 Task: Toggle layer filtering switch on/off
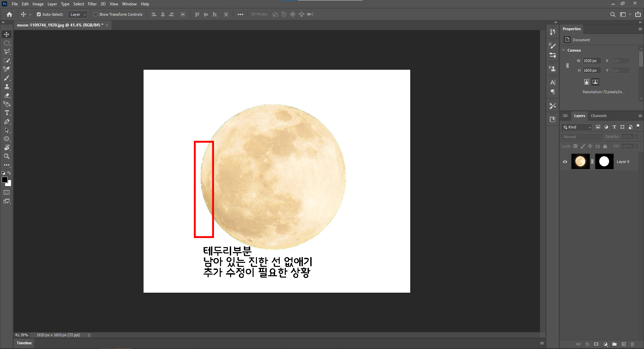pos(638,127)
